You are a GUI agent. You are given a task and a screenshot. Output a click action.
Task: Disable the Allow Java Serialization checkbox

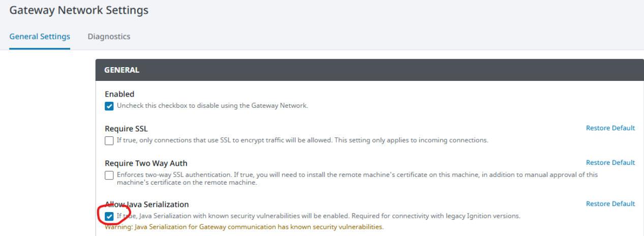click(x=109, y=216)
